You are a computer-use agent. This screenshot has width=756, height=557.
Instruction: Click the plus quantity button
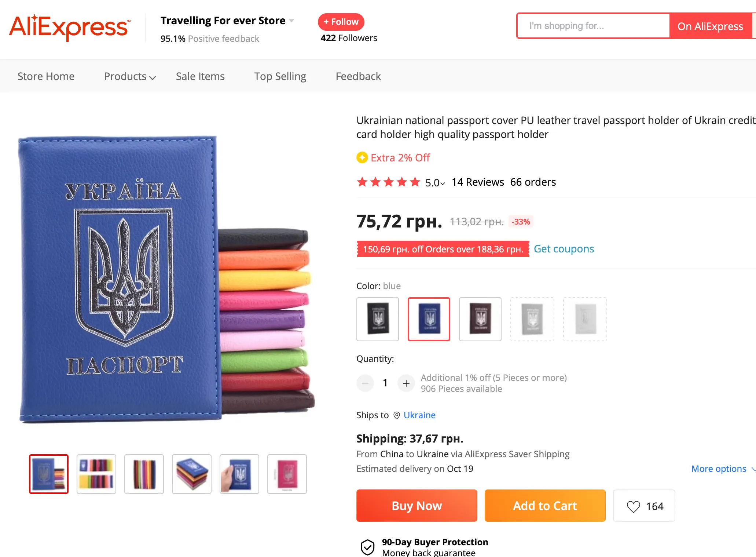click(406, 383)
